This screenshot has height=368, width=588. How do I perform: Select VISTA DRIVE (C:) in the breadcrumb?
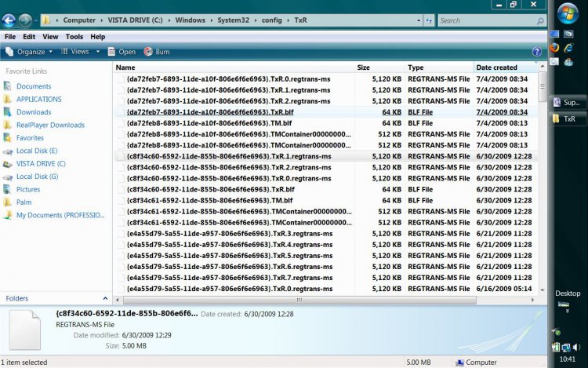point(135,20)
